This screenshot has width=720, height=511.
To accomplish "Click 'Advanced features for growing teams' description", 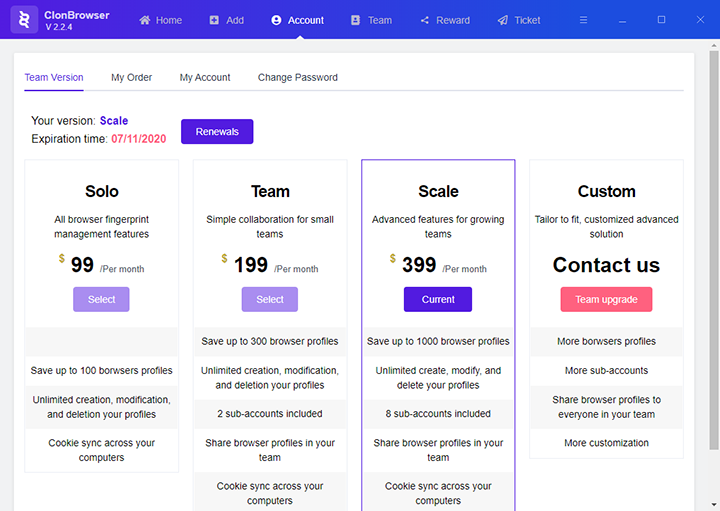I will (438, 227).
